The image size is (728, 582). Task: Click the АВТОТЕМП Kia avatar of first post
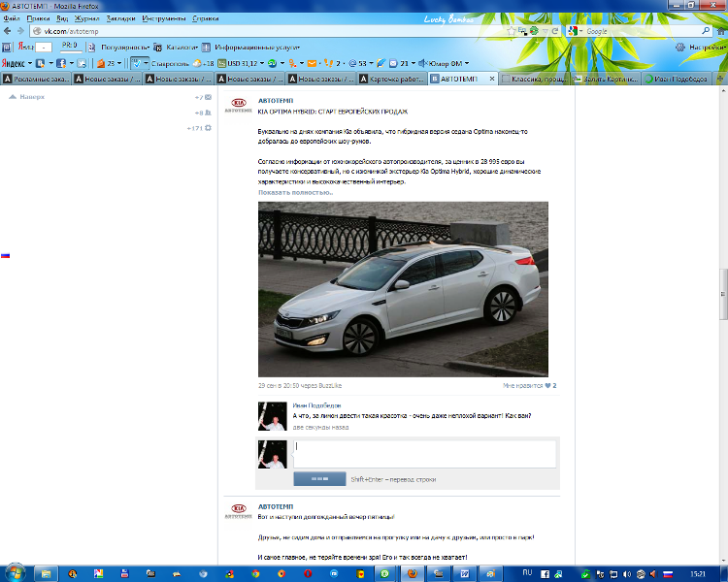(238, 106)
